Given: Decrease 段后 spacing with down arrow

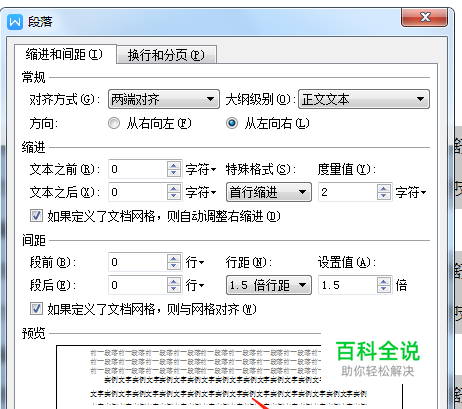Looking at the screenshot, I should pyautogui.click(x=174, y=289).
